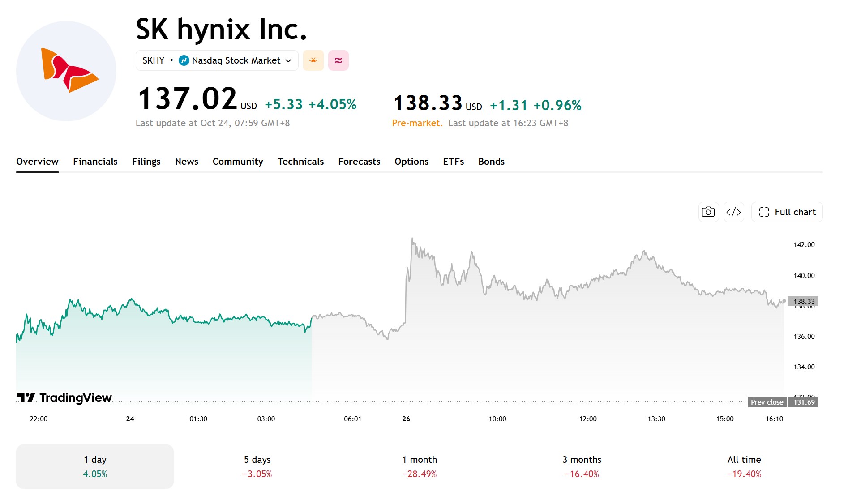
Task: Select the 1 month range
Action: [x=420, y=466]
